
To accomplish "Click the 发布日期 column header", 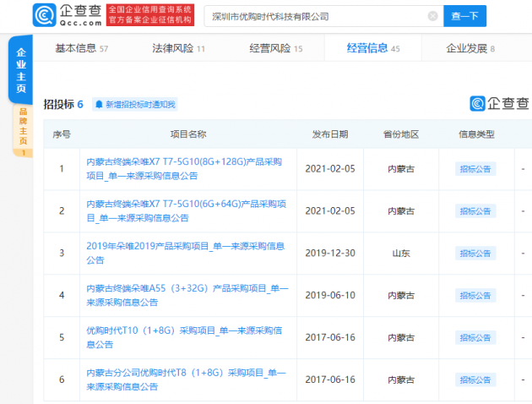I will tap(330, 134).
